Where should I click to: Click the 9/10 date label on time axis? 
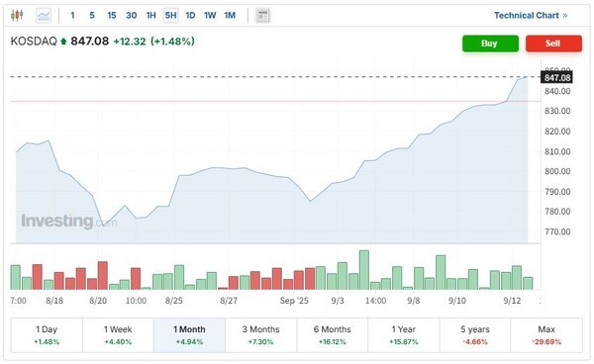point(457,301)
